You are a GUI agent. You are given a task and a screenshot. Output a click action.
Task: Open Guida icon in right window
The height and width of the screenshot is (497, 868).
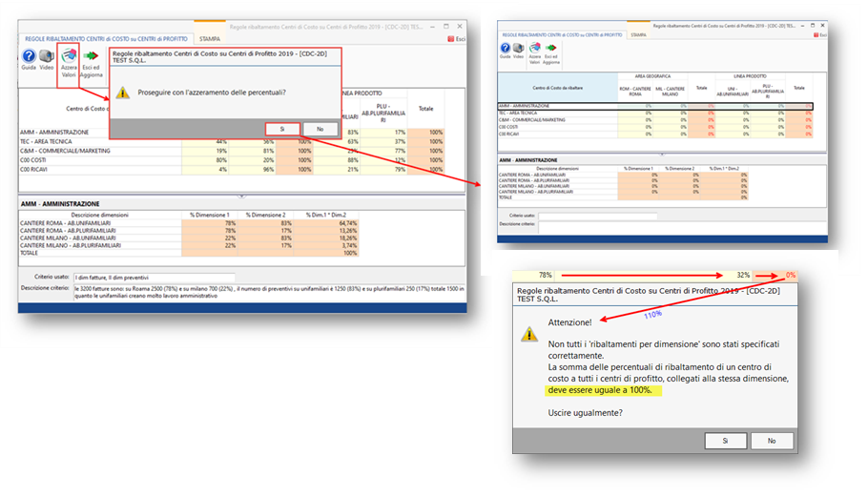pos(506,48)
